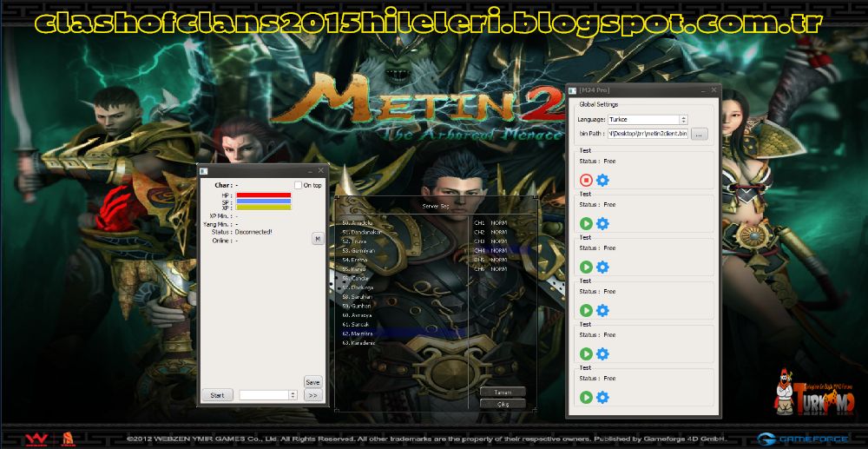Choose channel CH3 NORM

pyautogui.click(x=490, y=241)
